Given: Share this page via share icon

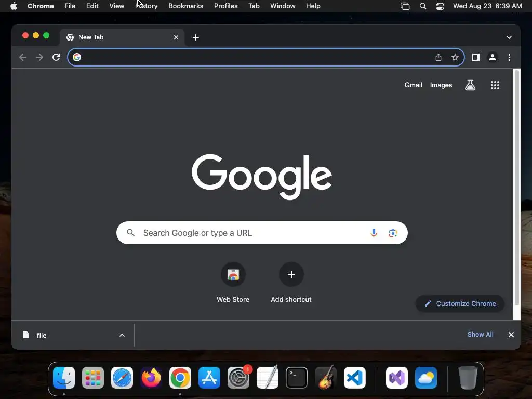Looking at the screenshot, I should click(x=438, y=57).
